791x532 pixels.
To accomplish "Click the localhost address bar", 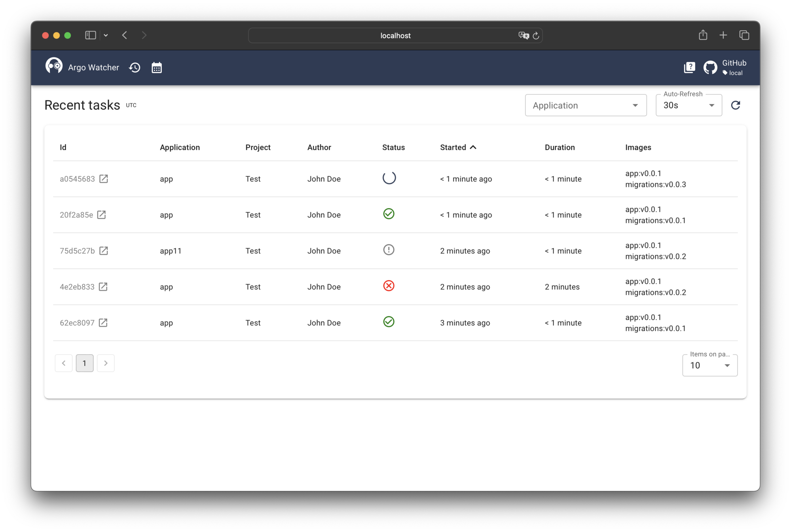I will pyautogui.click(x=395, y=36).
